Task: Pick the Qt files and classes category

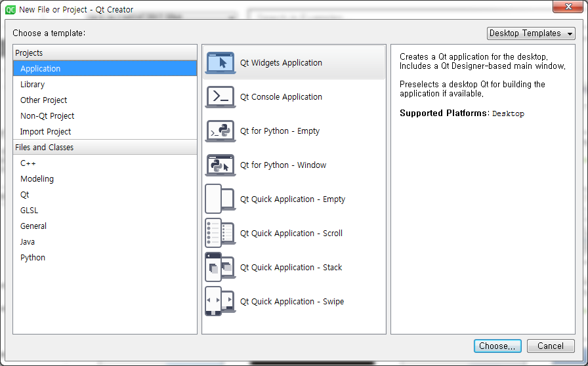Action: pos(105,195)
